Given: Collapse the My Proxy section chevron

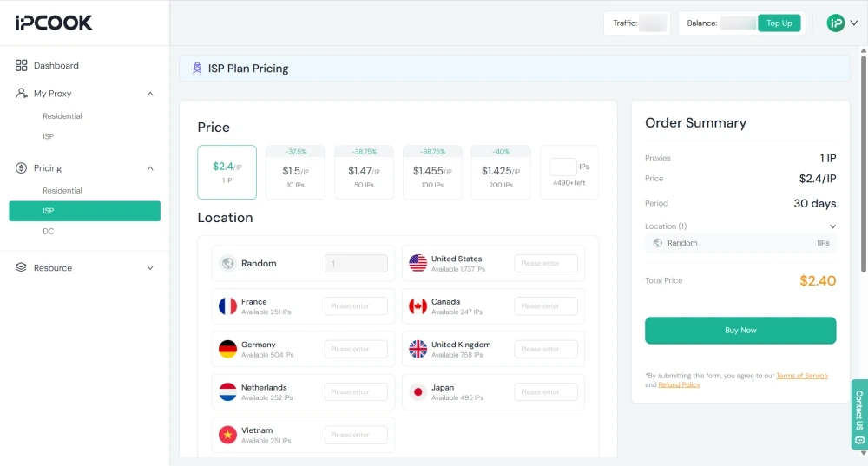Looking at the screenshot, I should tap(150, 94).
